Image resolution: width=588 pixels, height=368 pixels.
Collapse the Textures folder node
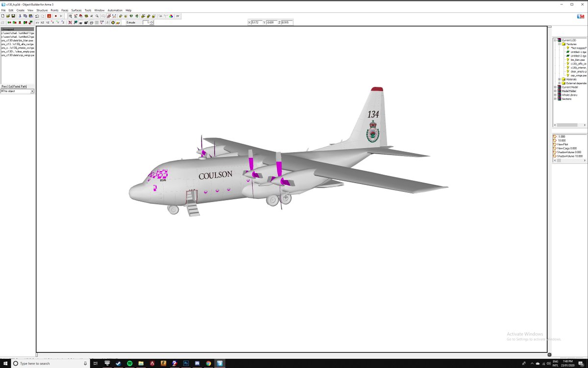coord(559,44)
